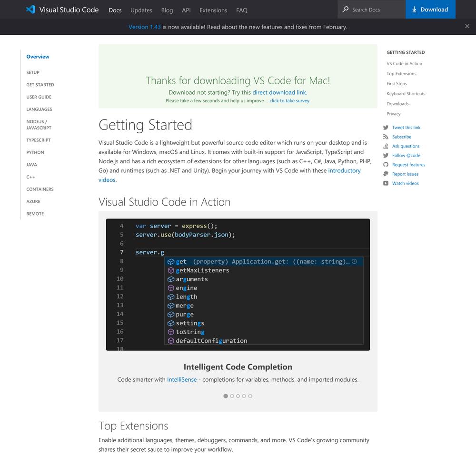The width and height of the screenshot is (476, 476).
Task: Jump to VS Code in Action outline link
Action: tap(404, 64)
